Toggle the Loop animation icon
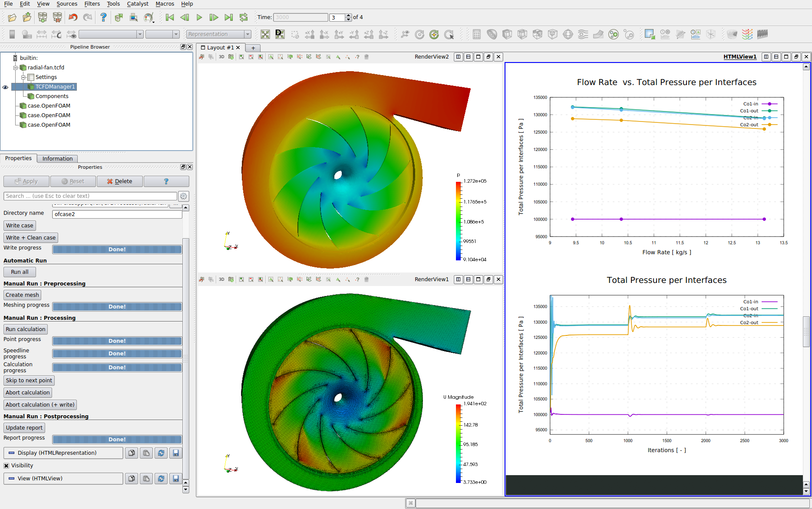The width and height of the screenshot is (812, 509). pos(244,17)
